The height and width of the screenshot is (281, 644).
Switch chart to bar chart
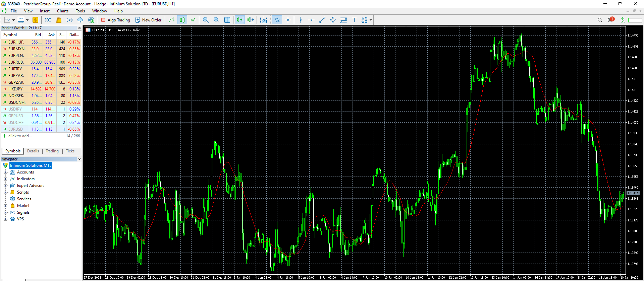click(171, 20)
